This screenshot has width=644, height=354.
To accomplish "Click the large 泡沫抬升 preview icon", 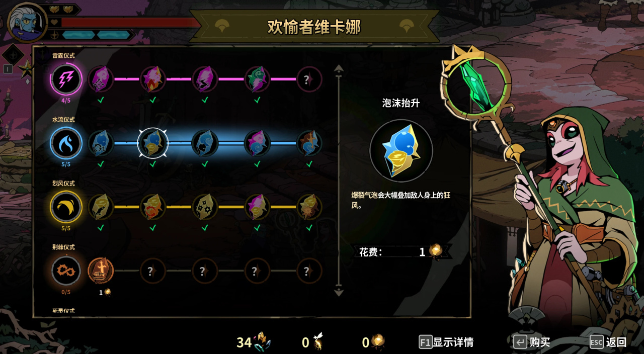I will [x=401, y=150].
